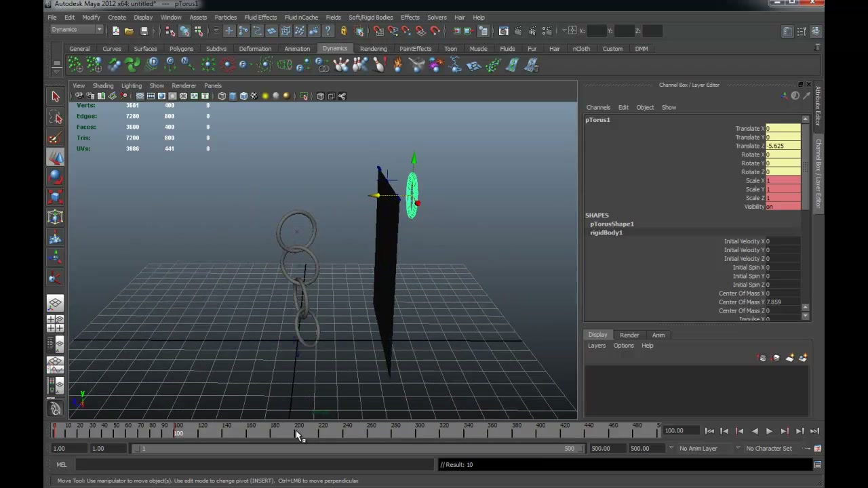The image size is (868, 488).
Task: Click the padlock lock selection icon
Action: 344,30
